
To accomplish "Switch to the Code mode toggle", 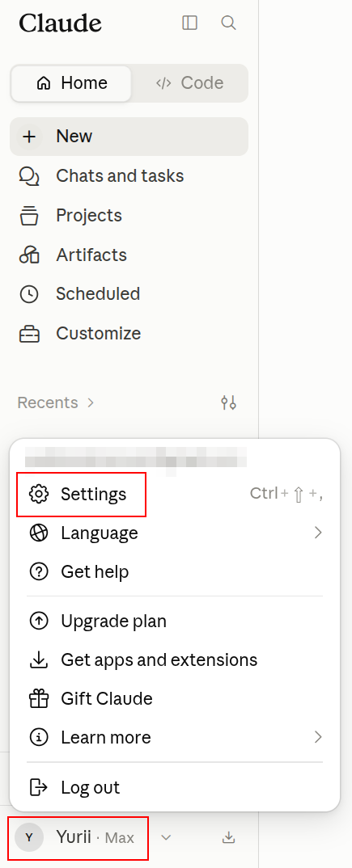I will pyautogui.click(x=189, y=83).
